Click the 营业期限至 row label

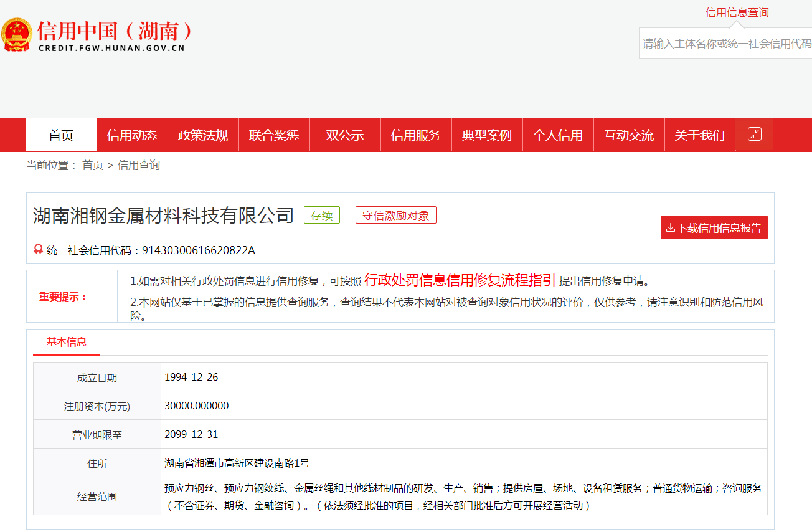coord(97,435)
